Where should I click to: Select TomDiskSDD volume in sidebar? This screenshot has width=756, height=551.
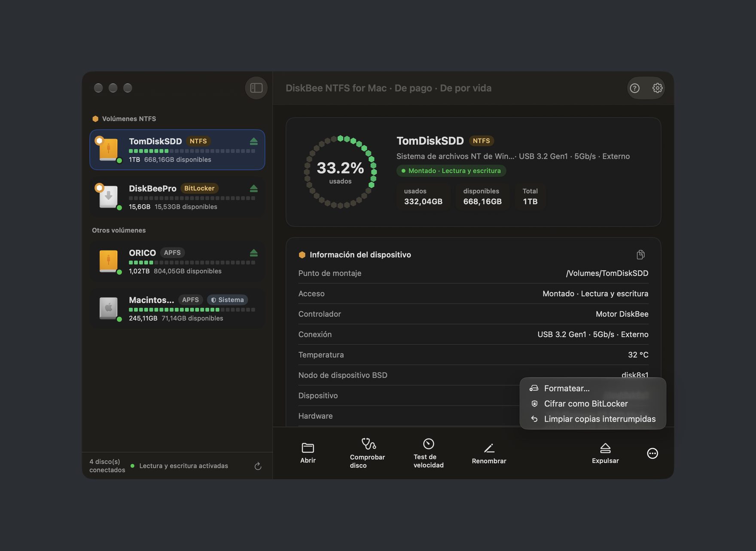(177, 150)
